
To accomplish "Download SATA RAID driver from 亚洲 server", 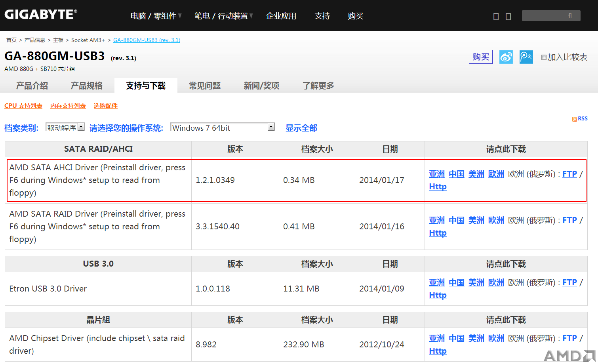I will click(437, 220).
